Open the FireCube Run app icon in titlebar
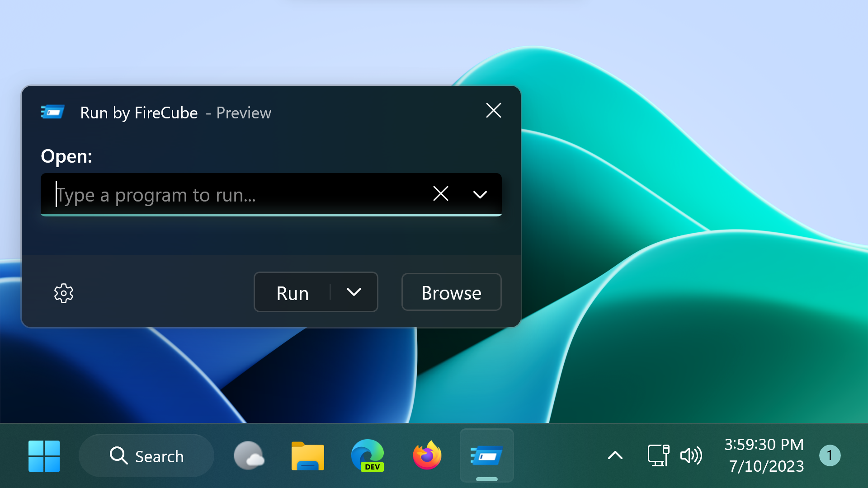The width and height of the screenshot is (868, 488). point(53,112)
